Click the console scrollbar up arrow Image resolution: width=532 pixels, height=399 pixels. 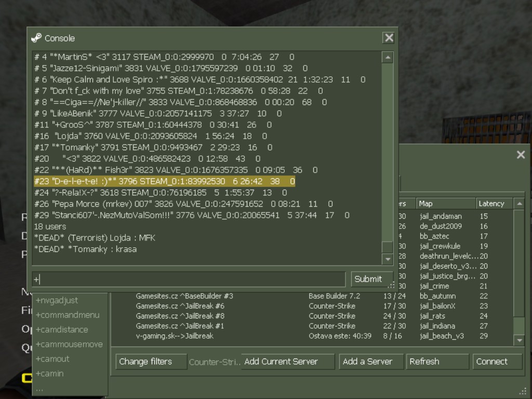coord(388,57)
